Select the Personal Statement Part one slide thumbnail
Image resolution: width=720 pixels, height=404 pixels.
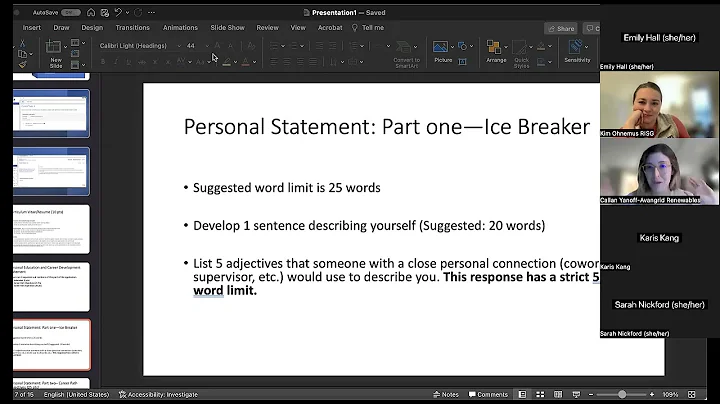(x=51, y=344)
